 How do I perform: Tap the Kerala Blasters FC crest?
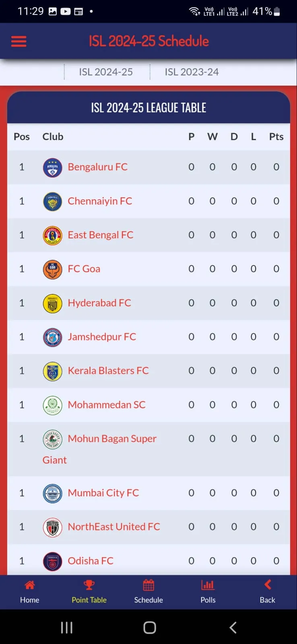pos(52,371)
